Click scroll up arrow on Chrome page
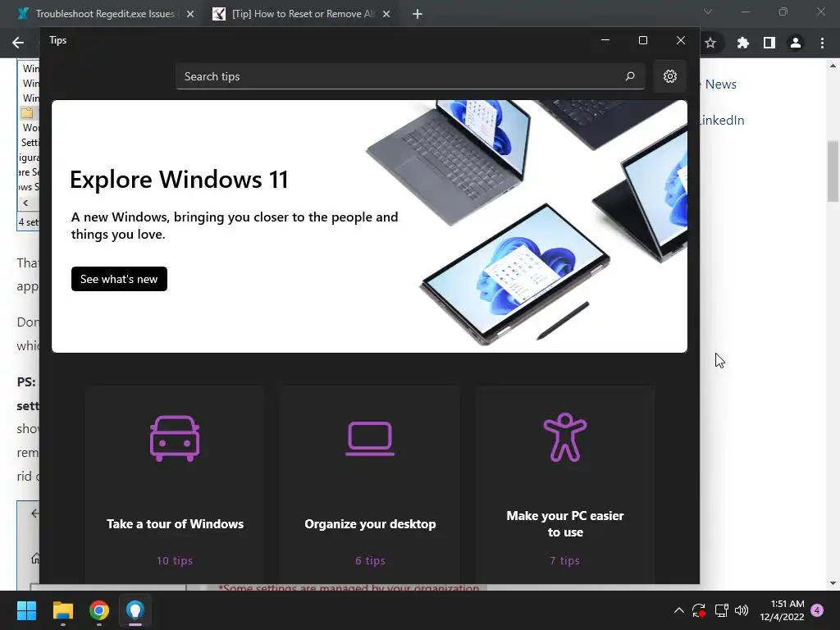This screenshot has width=840, height=630. pos(833,66)
